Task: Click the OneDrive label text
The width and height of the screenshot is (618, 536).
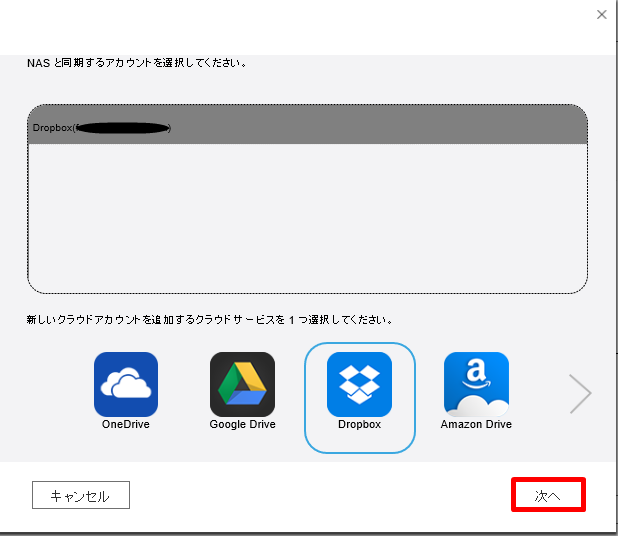Action: tap(126, 424)
